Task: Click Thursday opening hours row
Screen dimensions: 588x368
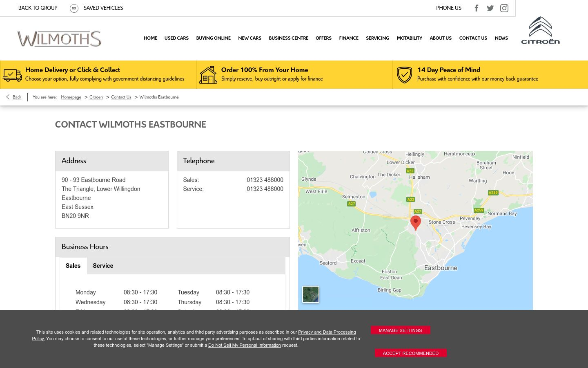Action: pyautogui.click(x=214, y=302)
